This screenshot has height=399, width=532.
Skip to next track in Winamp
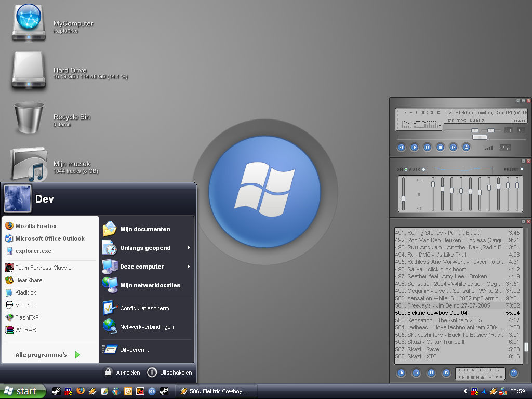tap(453, 147)
